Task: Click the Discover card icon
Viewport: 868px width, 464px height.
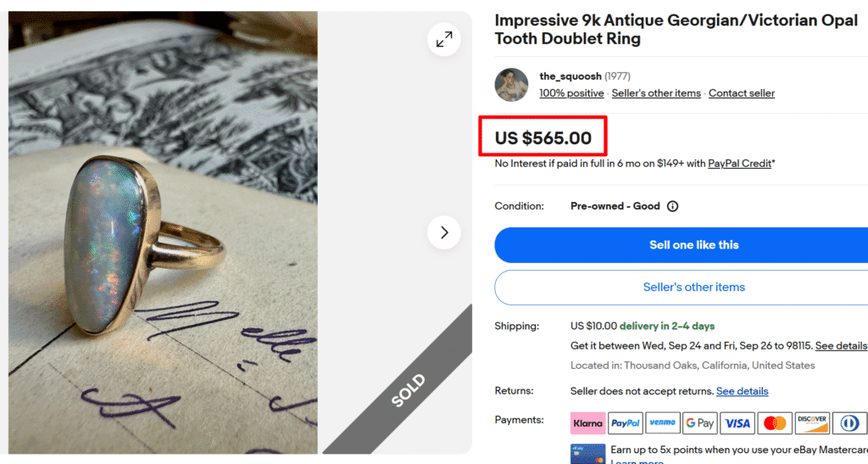Action: (812, 422)
